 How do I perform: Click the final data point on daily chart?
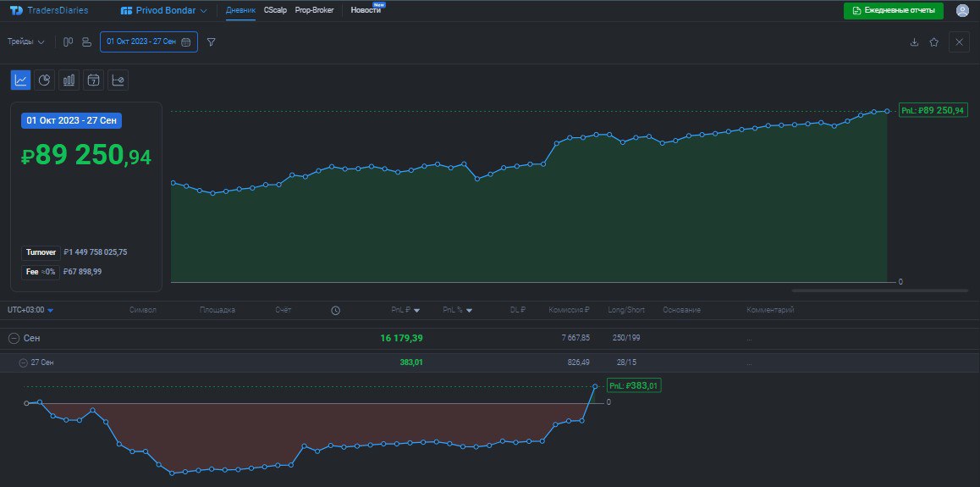coord(595,386)
